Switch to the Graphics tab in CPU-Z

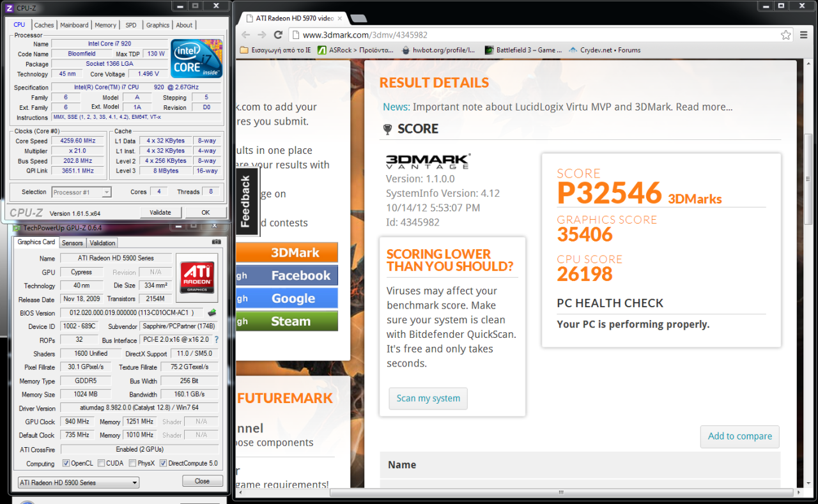pos(158,25)
